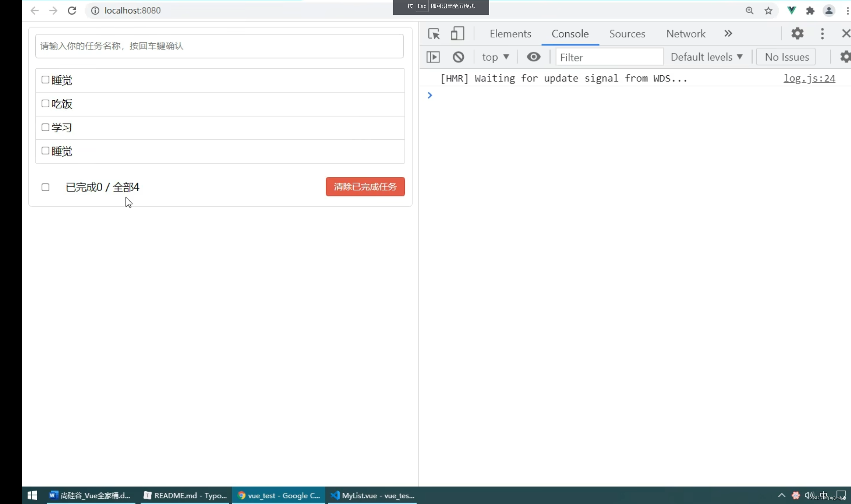
Task: Click the 学习 task label
Action: 62,128
